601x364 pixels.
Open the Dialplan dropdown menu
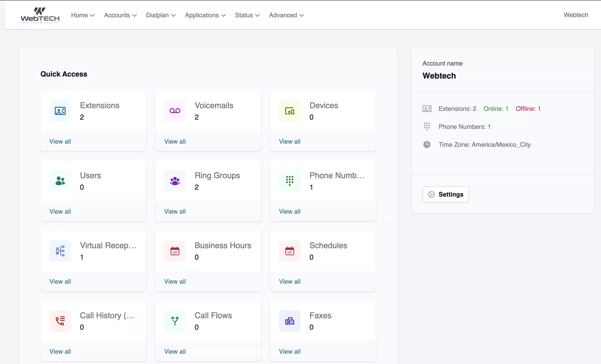(161, 15)
